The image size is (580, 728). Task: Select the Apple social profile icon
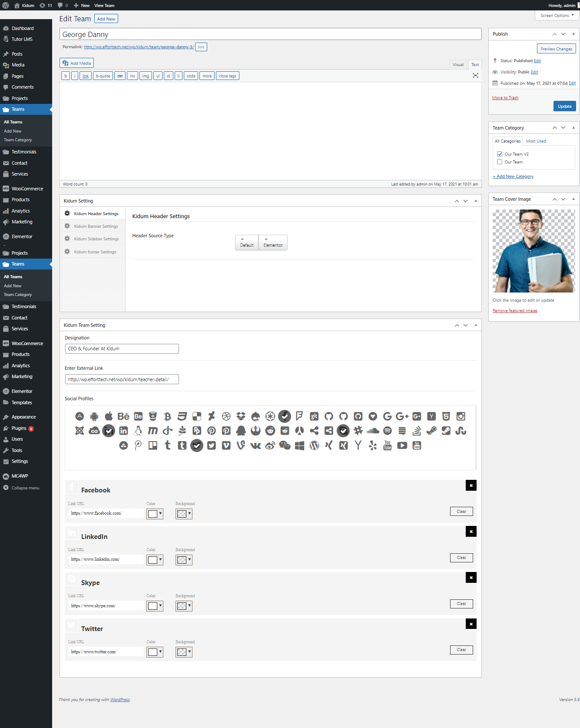(109, 416)
